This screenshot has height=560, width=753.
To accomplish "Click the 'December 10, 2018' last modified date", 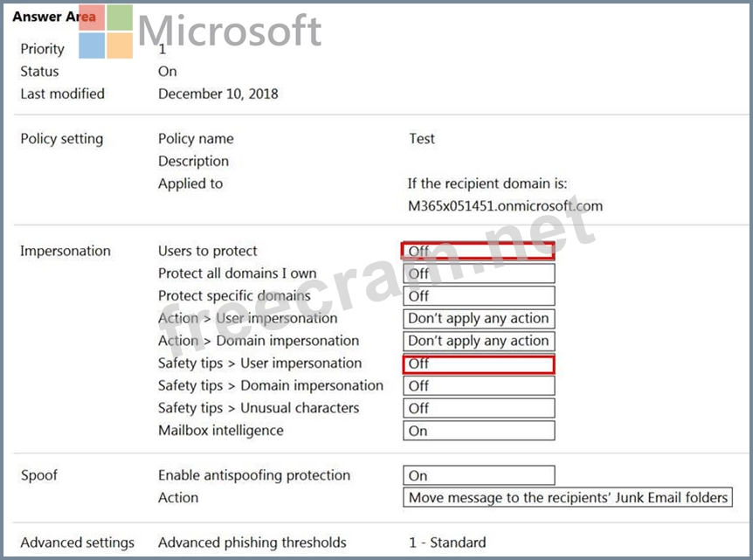I will (x=218, y=93).
